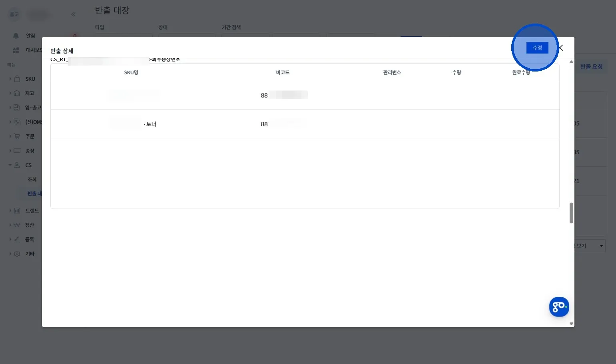
Task: Open the blue go chat widget
Action: coord(559,307)
